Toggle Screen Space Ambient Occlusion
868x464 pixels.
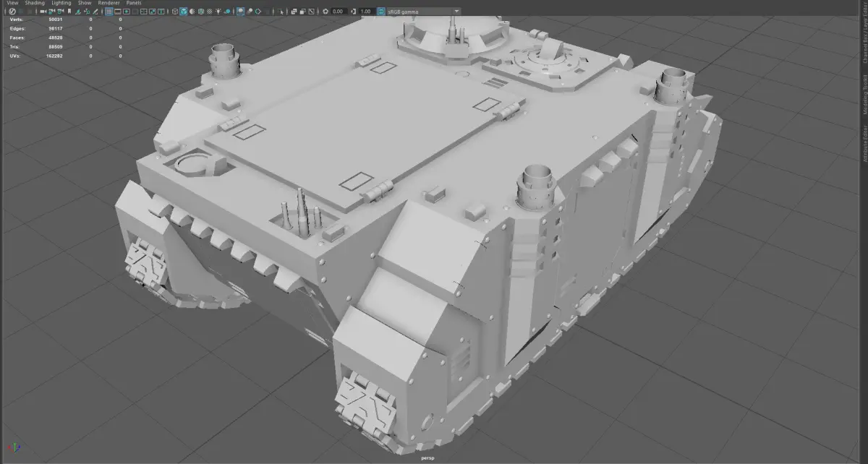(x=240, y=12)
